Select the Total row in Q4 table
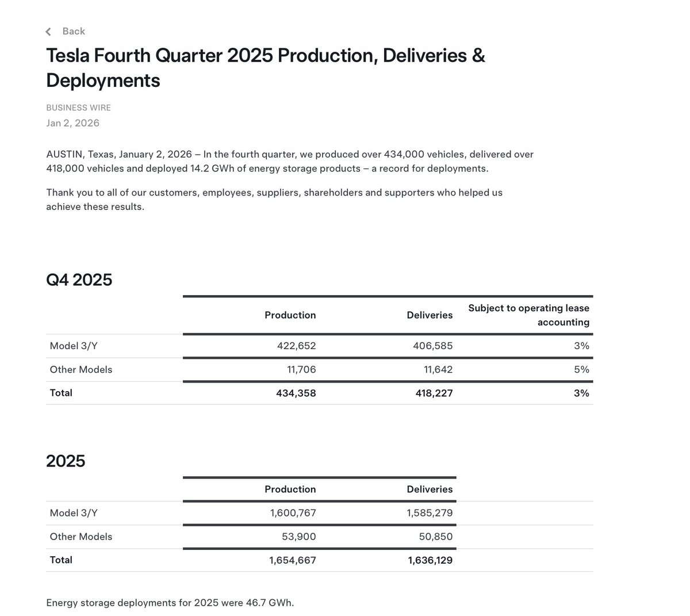Viewport: 690px width, 616px height. pos(60,393)
